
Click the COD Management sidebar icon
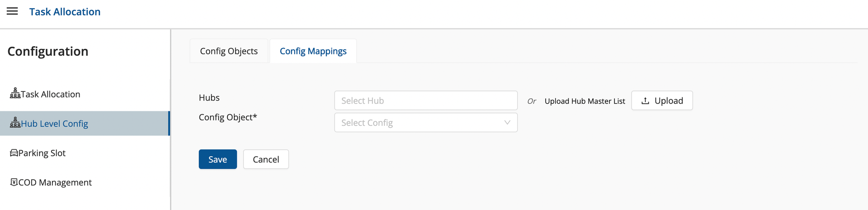(14, 182)
